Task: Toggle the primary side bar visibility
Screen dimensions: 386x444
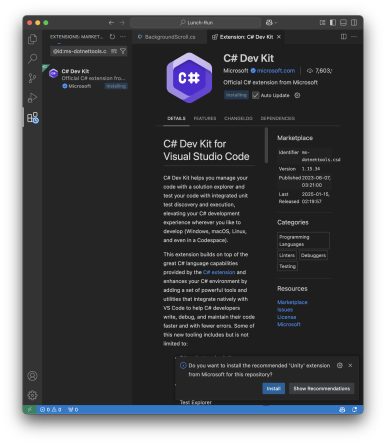Action: click(333, 23)
